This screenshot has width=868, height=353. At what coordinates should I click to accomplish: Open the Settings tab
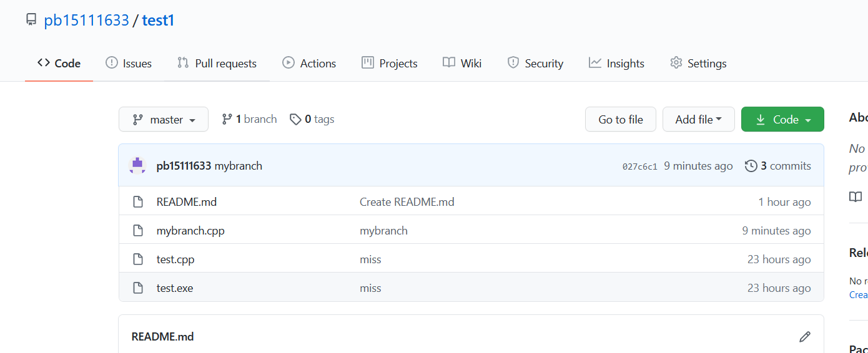(x=698, y=64)
